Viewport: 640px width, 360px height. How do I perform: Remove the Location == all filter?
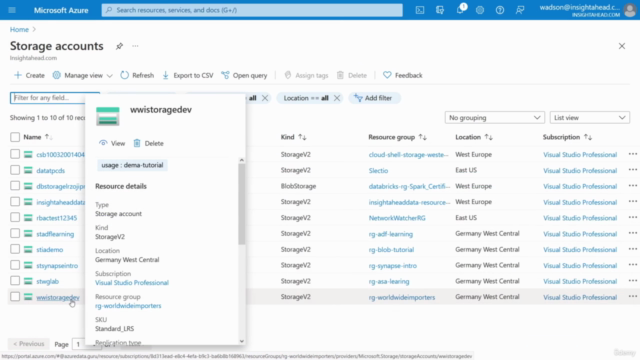pyautogui.click(x=337, y=98)
